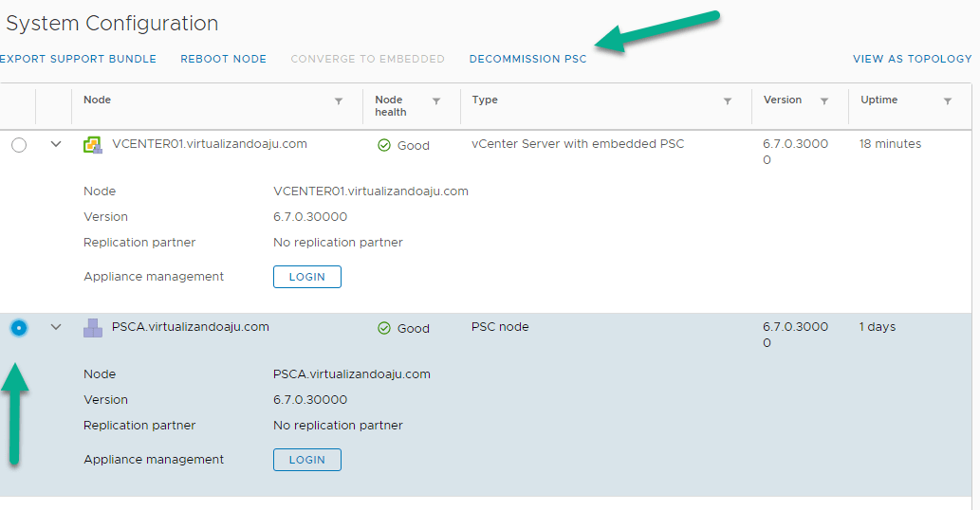Open the Node health column filter icon
Viewport: 980px width, 510px height.
coord(436,100)
